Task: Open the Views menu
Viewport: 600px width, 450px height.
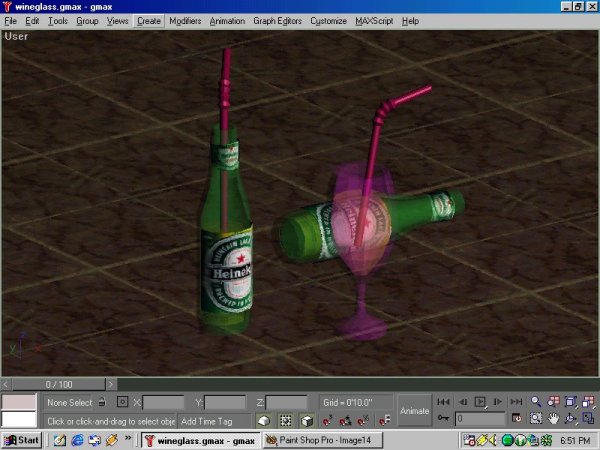Action: [x=117, y=21]
